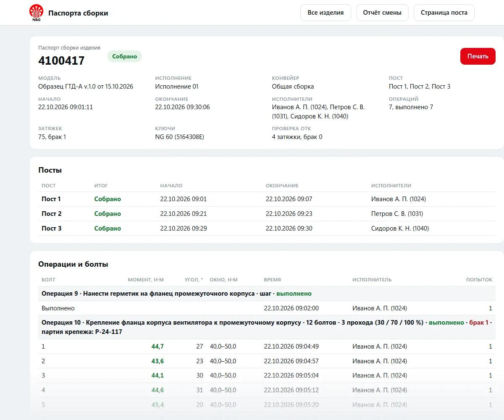Click the "Исполнители" column header in Посты
This screenshot has width=504, height=420.
pyautogui.click(x=391, y=186)
